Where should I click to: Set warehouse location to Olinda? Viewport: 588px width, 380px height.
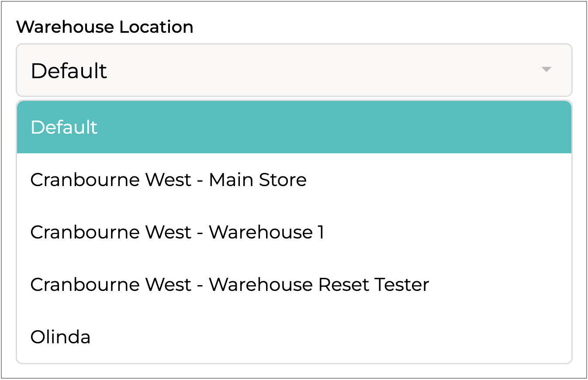click(x=61, y=337)
